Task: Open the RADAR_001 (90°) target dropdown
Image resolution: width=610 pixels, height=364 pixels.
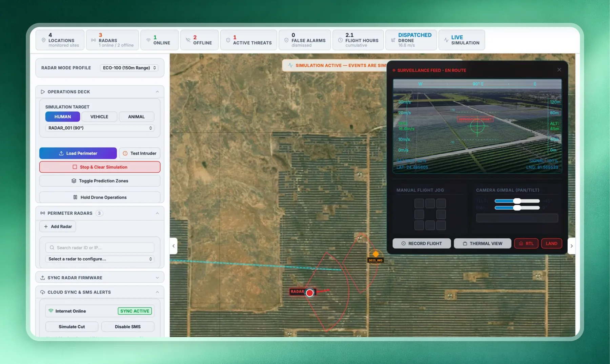Action: [100, 128]
